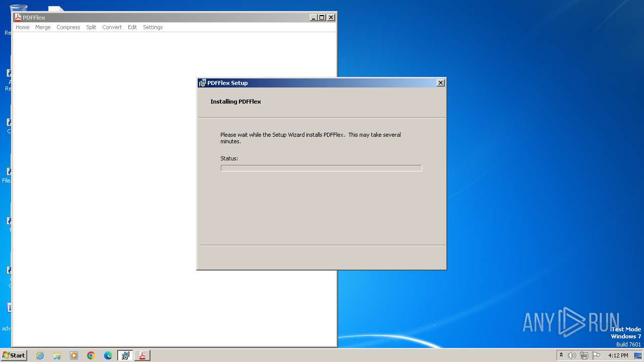Maximize the PDFFlex main window
Viewport: 644px width, 362px height.
click(322, 17)
